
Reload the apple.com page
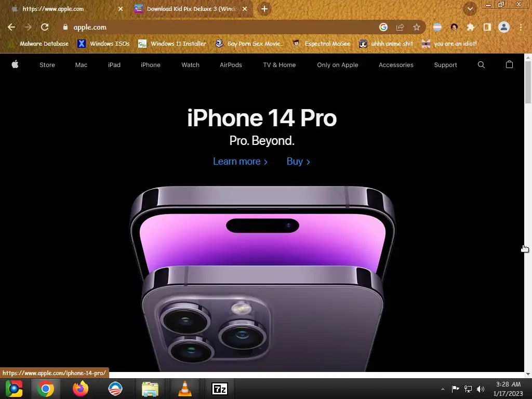click(45, 27)
